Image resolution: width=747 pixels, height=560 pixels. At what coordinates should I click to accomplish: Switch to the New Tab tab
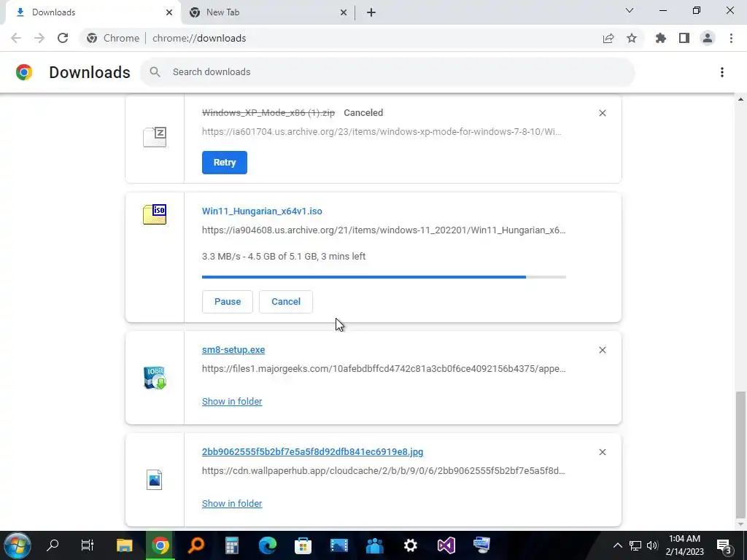tap(267, 12)
